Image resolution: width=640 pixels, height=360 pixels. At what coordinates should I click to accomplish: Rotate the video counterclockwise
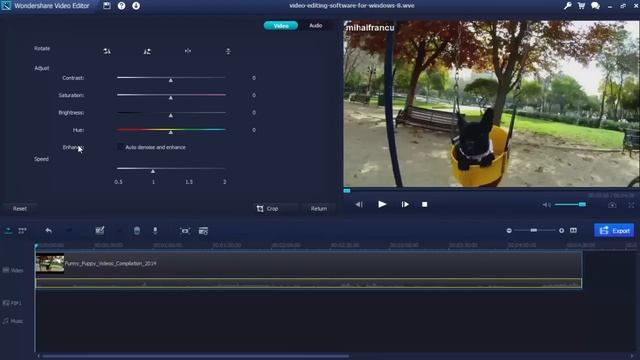(x=107, y=51)
